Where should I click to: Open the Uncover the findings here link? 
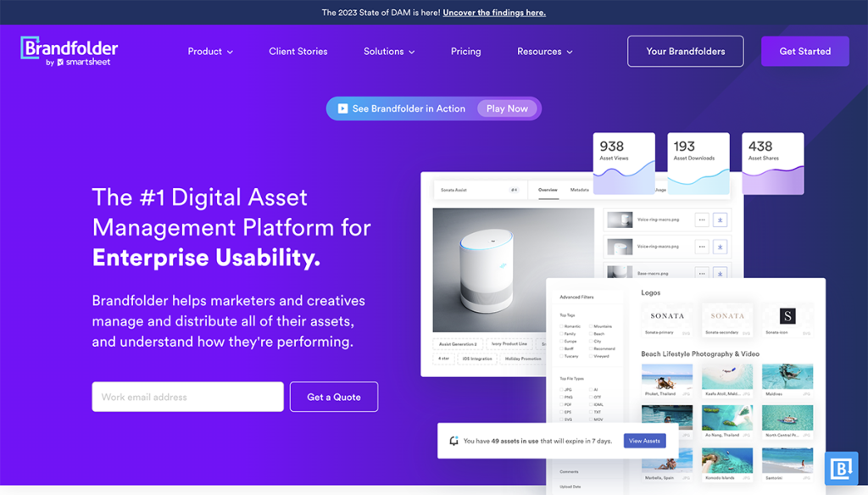point(494,13)
